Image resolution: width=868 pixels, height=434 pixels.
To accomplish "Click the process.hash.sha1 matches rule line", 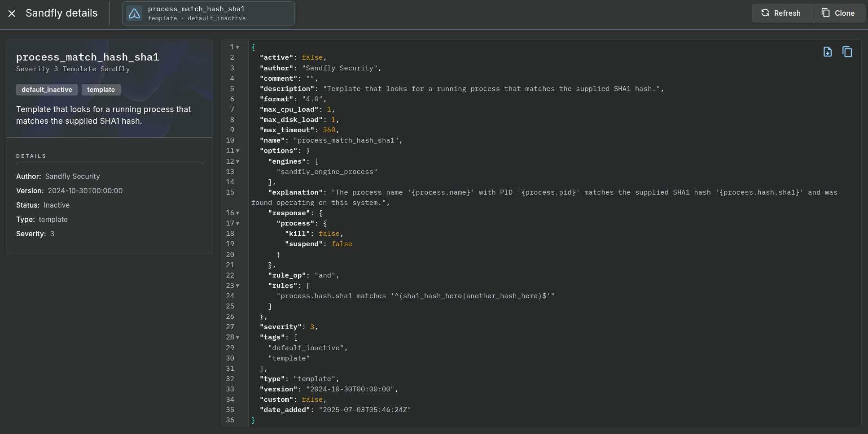I will point(416,296).
